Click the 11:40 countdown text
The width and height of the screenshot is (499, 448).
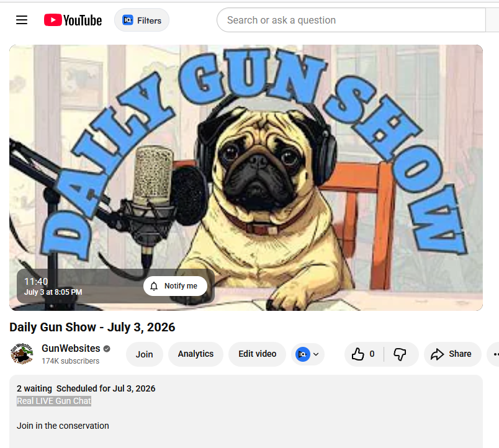[36, 282]
